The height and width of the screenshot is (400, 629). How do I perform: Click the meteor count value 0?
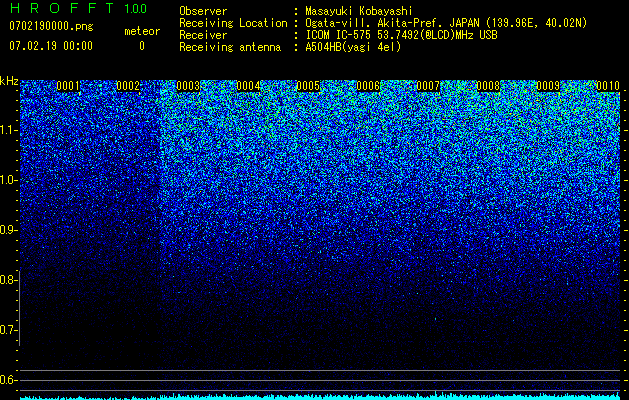point(142,46)
